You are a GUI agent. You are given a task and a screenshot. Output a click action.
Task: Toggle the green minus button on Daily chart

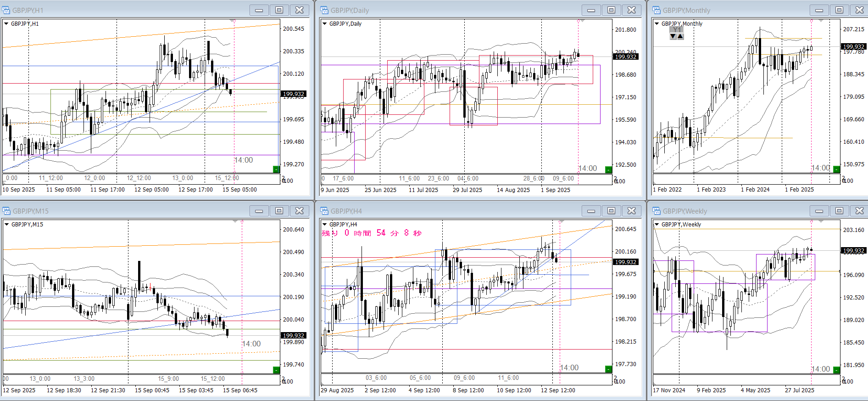click(608, 169)
